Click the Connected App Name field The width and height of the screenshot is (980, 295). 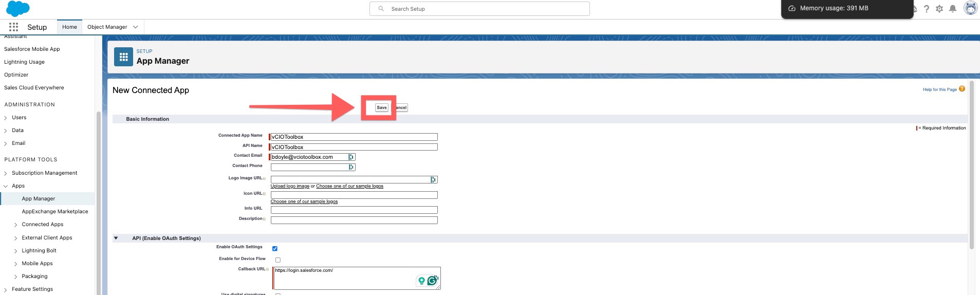354,137
